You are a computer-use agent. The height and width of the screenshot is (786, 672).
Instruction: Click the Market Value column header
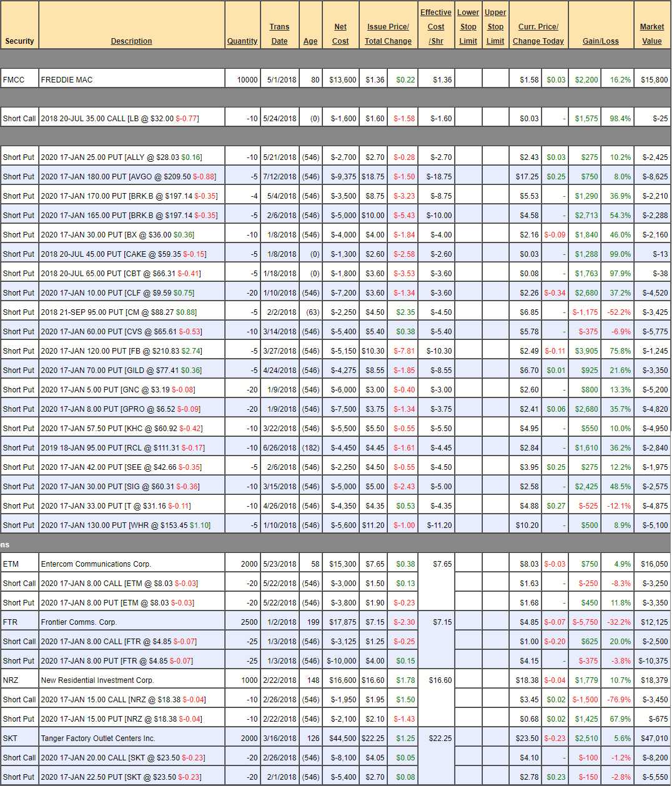(651, 34)
